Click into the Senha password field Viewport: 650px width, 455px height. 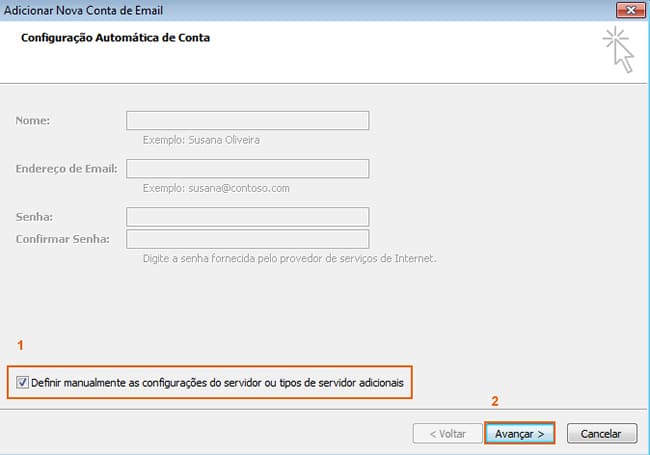tap(247, 217)
